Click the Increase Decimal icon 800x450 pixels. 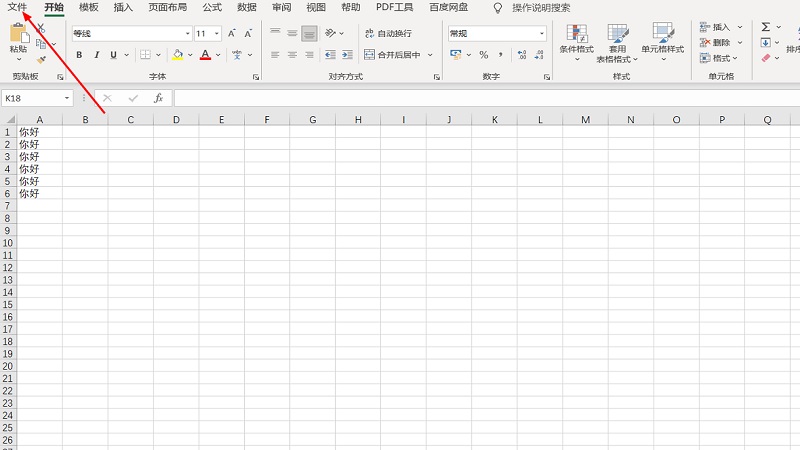521,55
